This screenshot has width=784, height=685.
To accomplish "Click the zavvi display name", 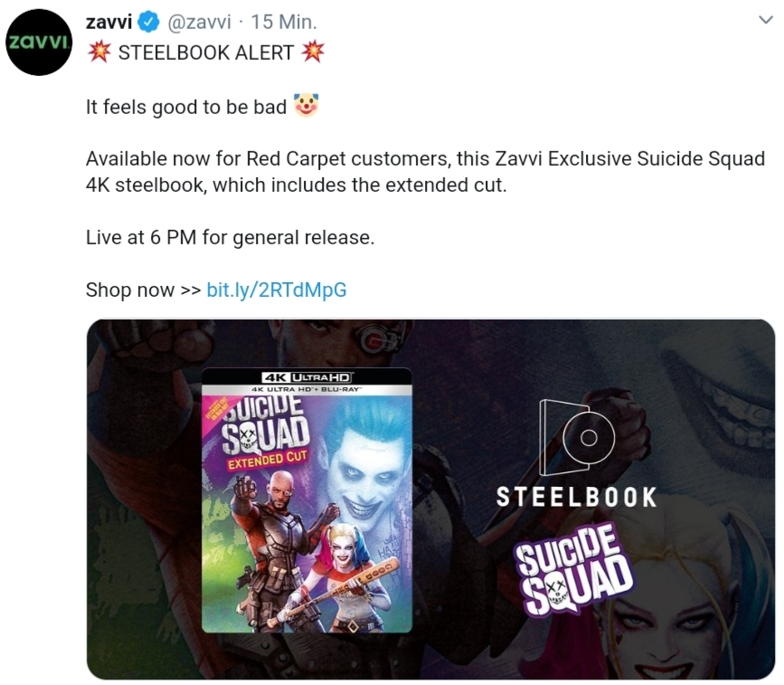I will coord(109,22).
